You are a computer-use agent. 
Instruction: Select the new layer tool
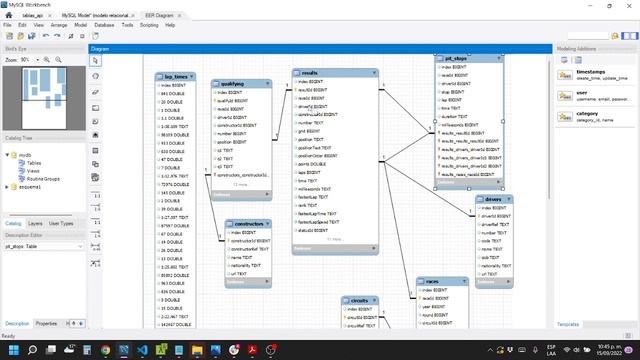pyautogui.click(x=95, y=108)
